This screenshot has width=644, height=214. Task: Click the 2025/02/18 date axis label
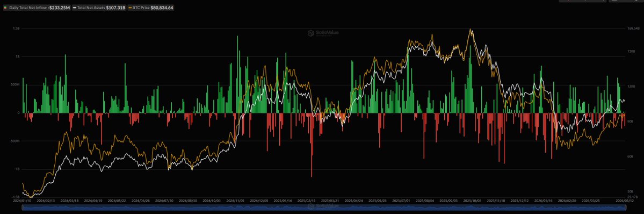point(306,201)
